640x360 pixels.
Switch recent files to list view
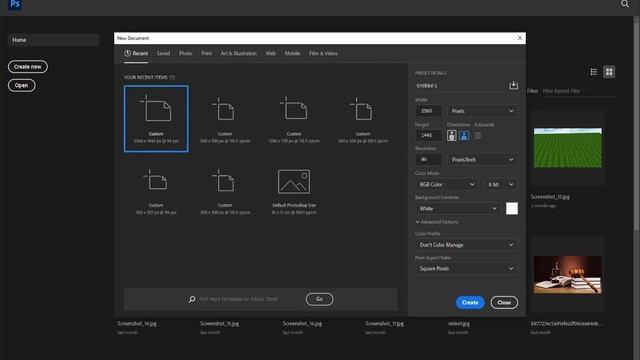593,72
